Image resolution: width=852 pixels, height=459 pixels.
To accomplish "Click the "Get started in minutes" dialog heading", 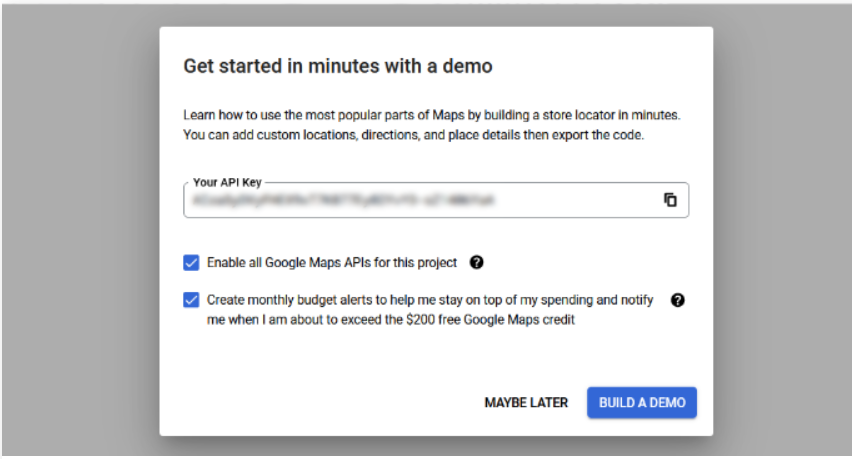I will pos(338,67).
